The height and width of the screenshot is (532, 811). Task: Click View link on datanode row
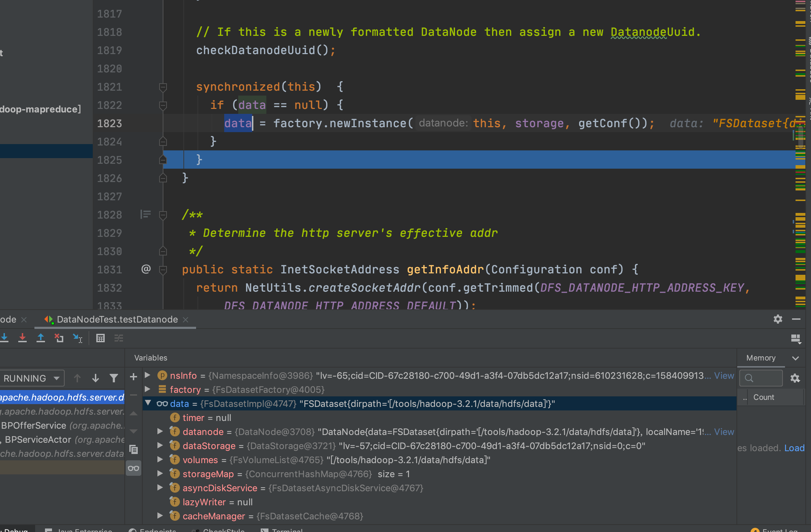(724, 432)
